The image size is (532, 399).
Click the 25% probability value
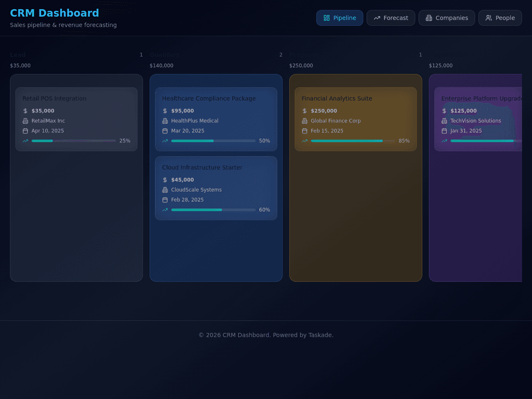[x=125, y=141]
